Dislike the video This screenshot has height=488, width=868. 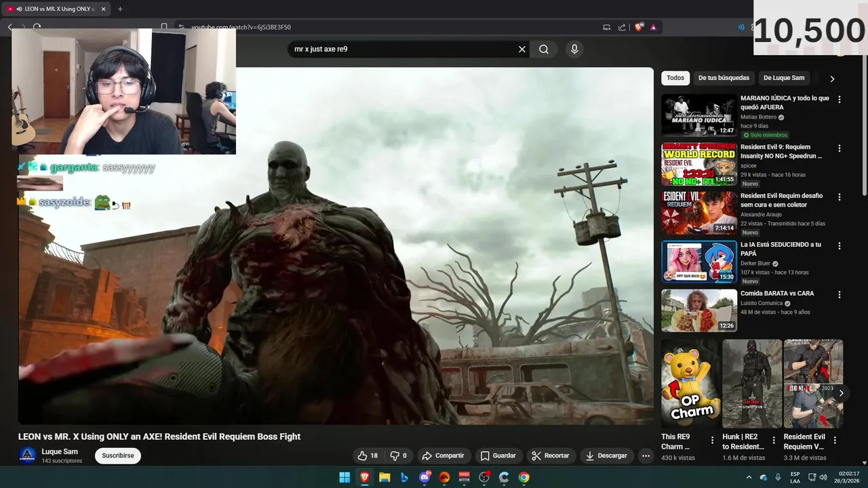(x=398, y=456)
